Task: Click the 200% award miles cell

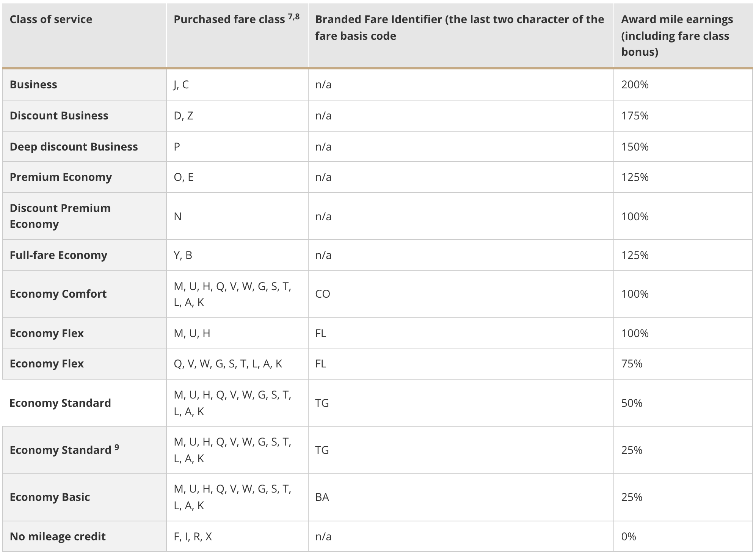Action: (635, 85)
